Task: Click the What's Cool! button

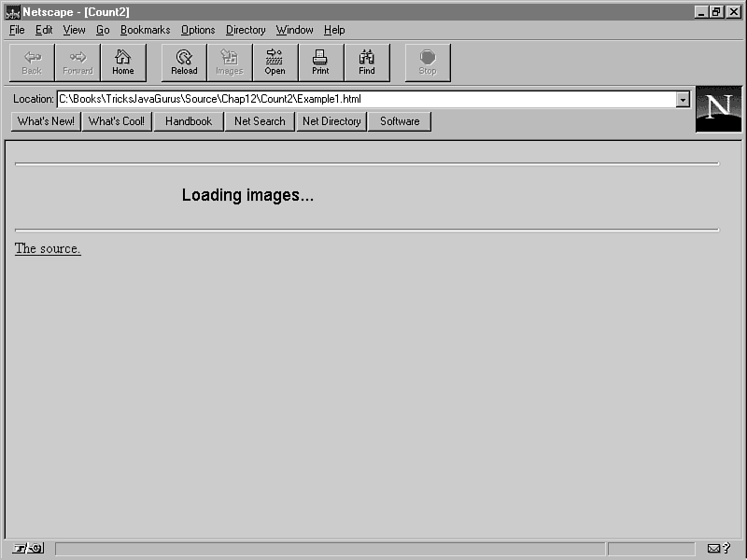Action: pyautogui.click(x=117, y=121)
